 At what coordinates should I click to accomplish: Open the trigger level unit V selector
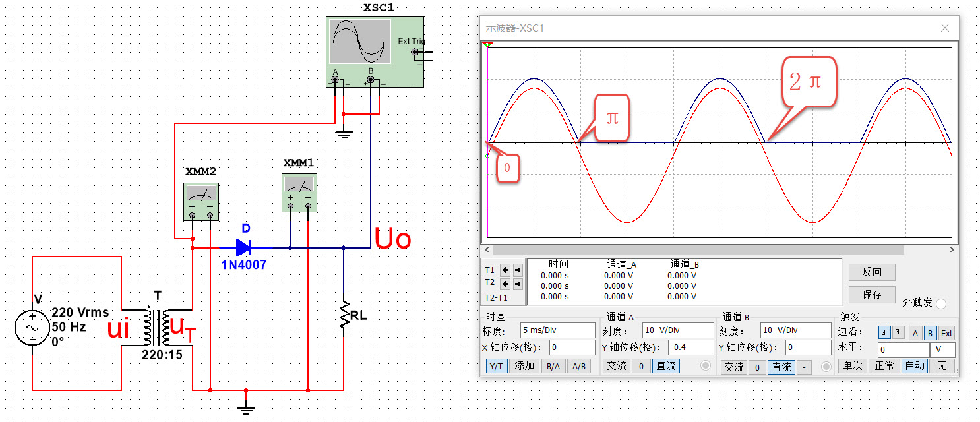pyautogui.click(x=942, y=349)
